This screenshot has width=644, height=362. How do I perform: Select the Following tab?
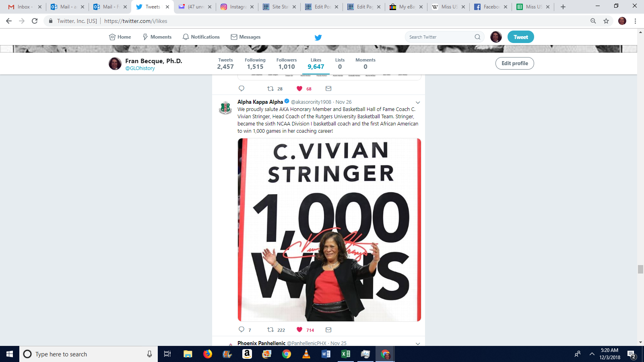pyautogui.click(x=255, y=64)
